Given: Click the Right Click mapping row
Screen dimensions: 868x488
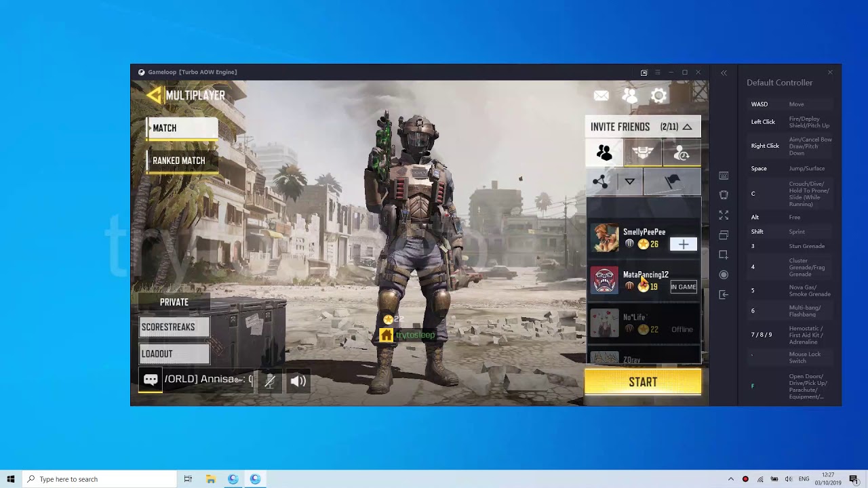Looking at the screenshot, I should (x=790, y=146).
